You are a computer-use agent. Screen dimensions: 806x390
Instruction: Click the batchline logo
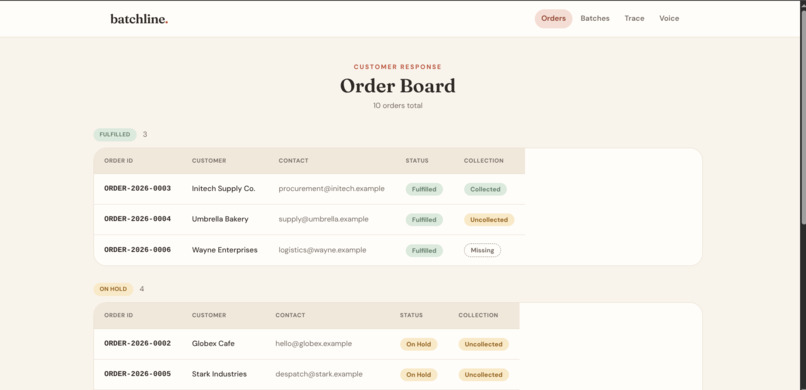click(139, 19)
